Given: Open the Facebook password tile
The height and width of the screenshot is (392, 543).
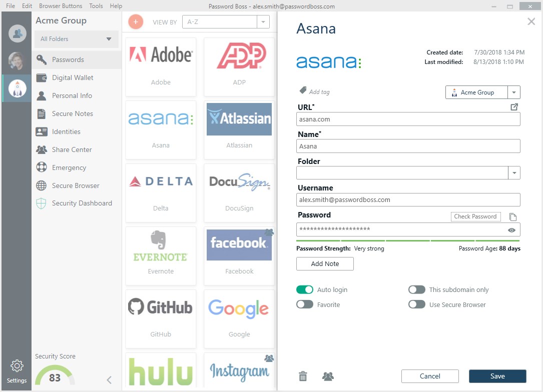Looking at the screenshot, I should click(x=239, y=255).
